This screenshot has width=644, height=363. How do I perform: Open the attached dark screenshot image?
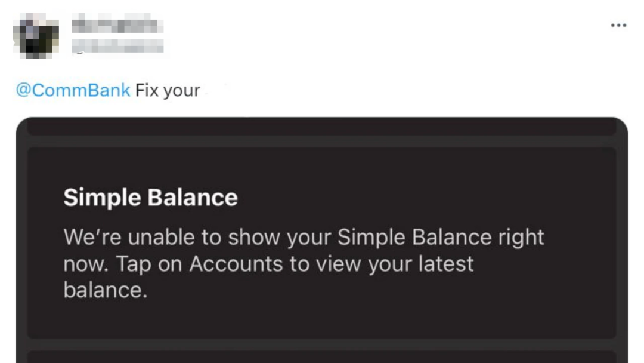321,240
